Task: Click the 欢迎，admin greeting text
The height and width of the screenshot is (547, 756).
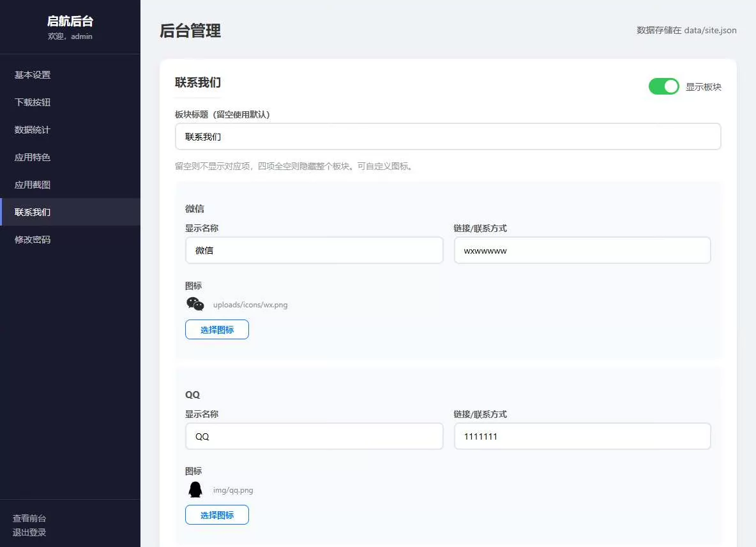Action: click(x=70, y=36)
